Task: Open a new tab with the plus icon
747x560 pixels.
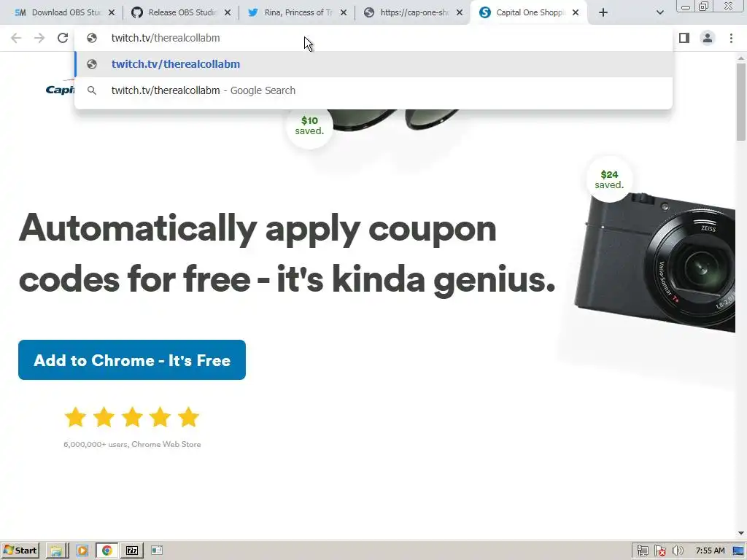Action: [603, 13]
